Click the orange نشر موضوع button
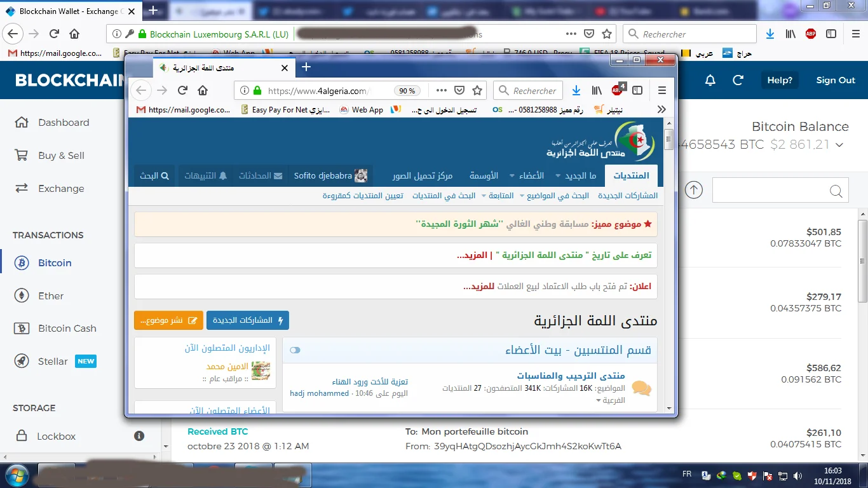The image size is (868, 488). point(168,320)
